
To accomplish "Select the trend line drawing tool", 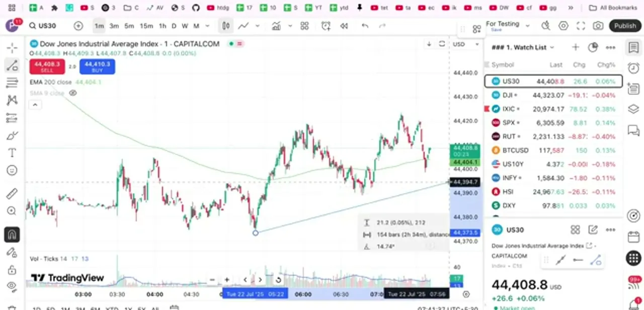I will (12, 65).
